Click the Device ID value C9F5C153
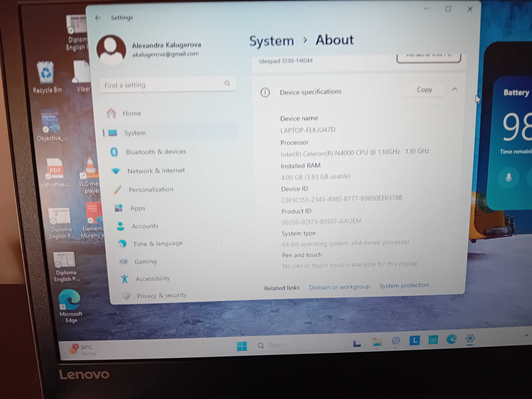 pos(342,199)
